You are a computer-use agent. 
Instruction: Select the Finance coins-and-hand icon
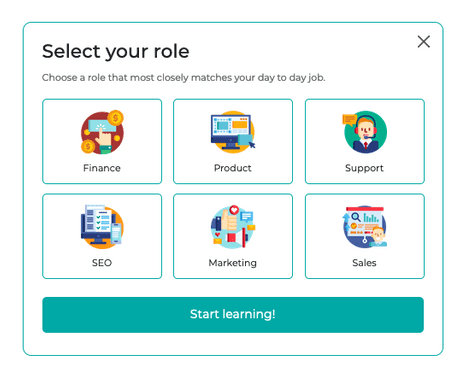point(102,132)
